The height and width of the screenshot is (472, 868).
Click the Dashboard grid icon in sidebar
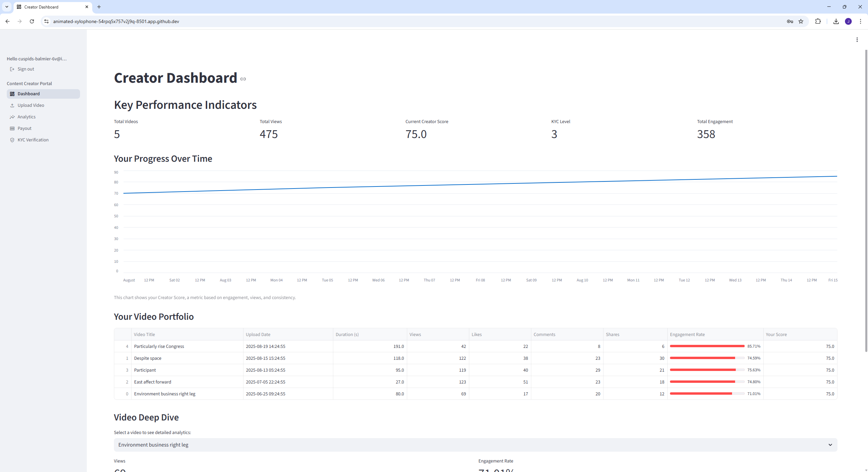tap(12, 94)
